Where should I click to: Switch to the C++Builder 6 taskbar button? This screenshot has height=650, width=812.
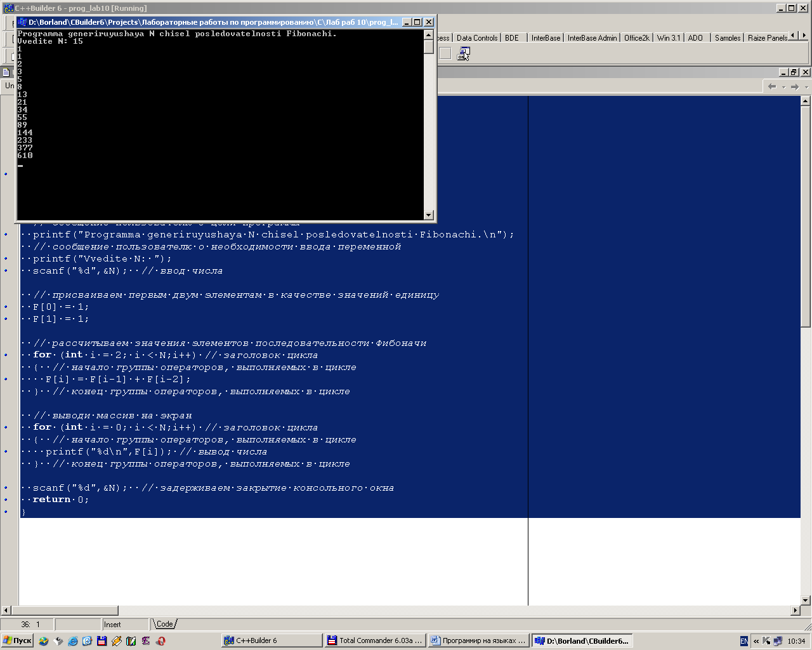point(272,641)
